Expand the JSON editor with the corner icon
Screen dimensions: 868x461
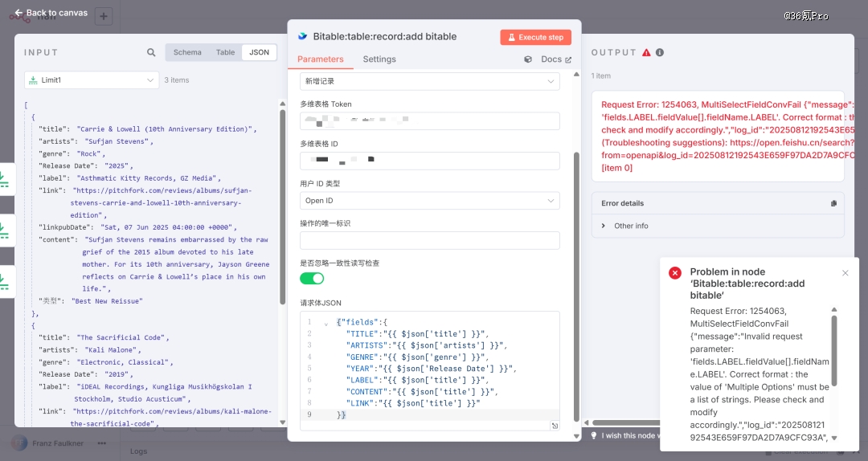click(x=554, y=426)
